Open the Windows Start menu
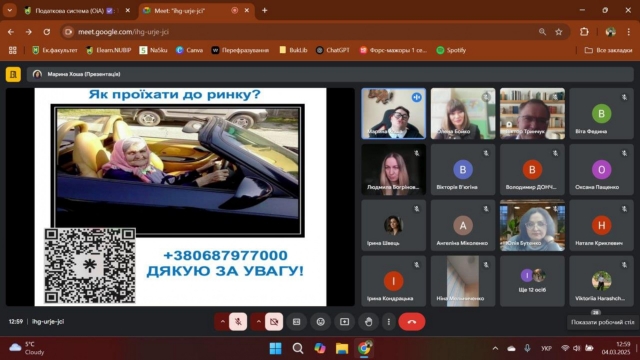640x360 pixels. [x=276, y=348]
